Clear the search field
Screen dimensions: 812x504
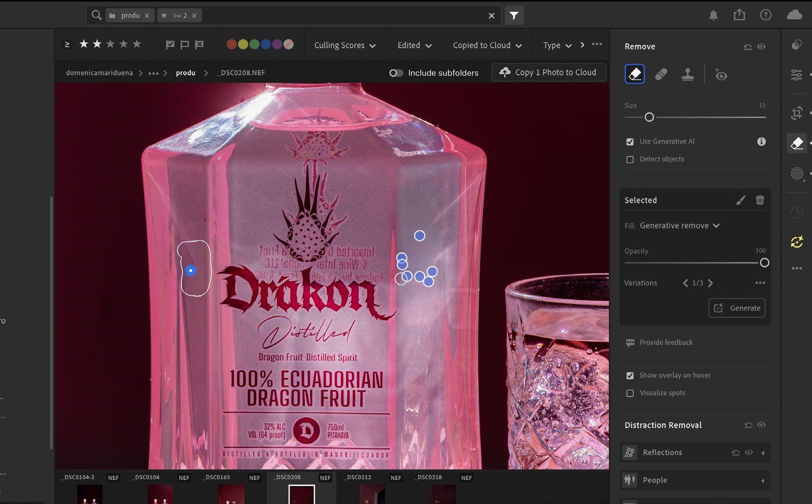point(491,16)
